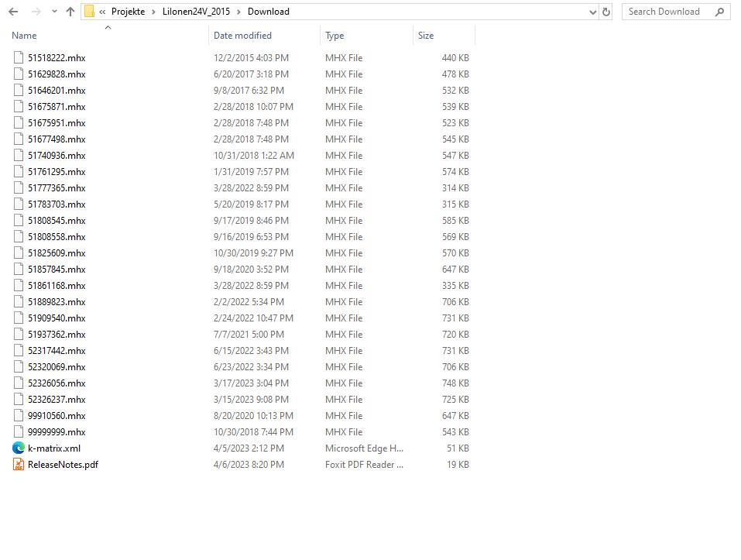The height and width of the screenshot is (560, 741).
Task: Open the chevron after Projekte
Action: click(153, 12)
